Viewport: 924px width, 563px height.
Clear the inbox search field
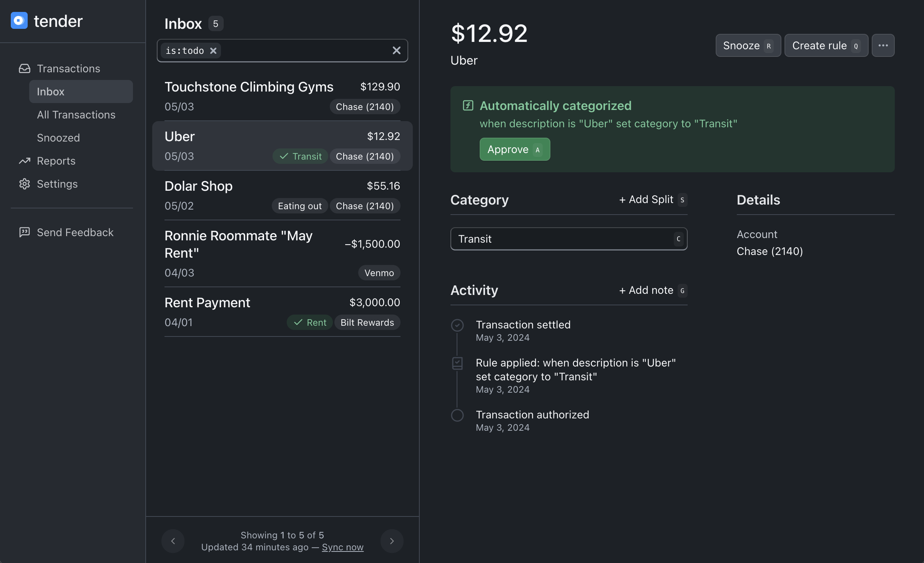(x=396, y=50)
